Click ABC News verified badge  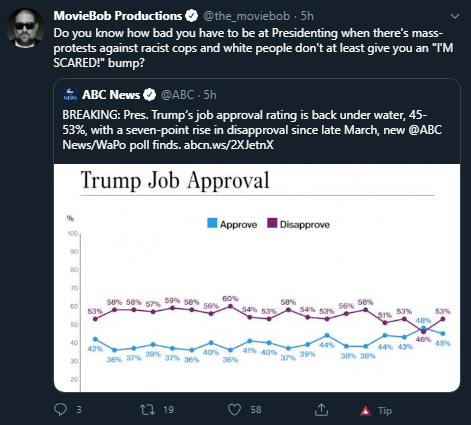149,95
